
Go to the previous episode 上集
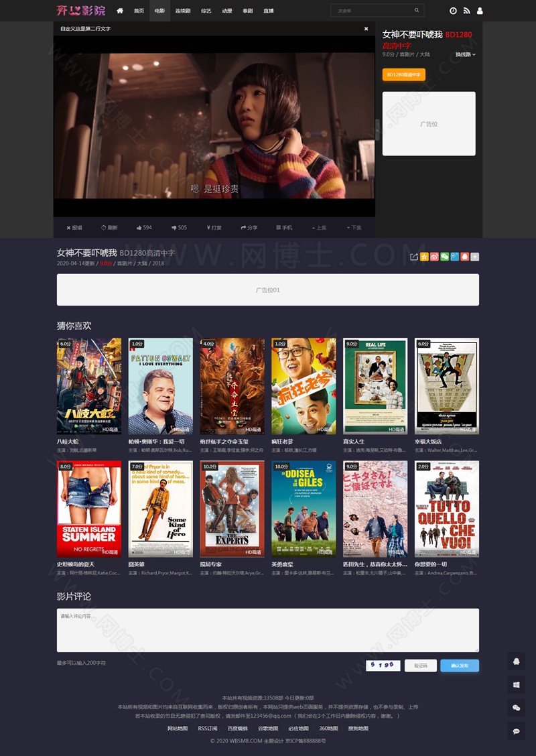(x=319, y=228)
